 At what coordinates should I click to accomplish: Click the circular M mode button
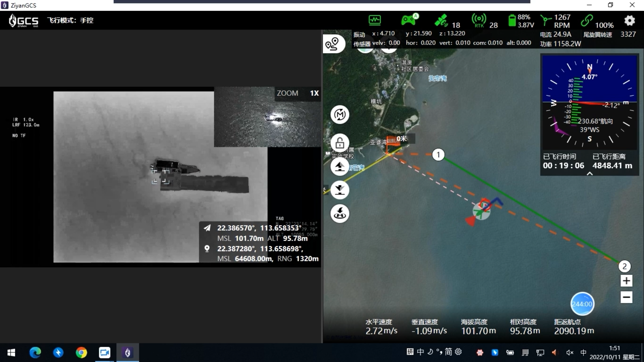coord(340,115)
